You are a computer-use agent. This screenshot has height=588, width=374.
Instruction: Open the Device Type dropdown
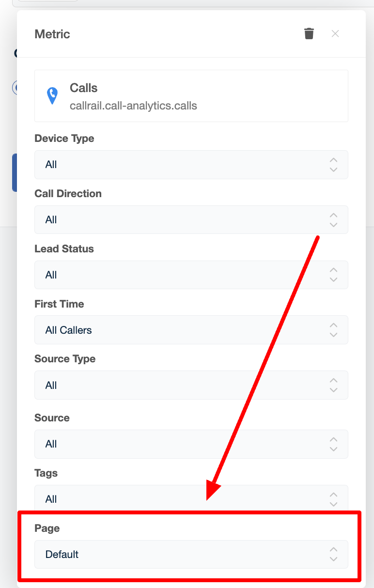click(191, 165)
